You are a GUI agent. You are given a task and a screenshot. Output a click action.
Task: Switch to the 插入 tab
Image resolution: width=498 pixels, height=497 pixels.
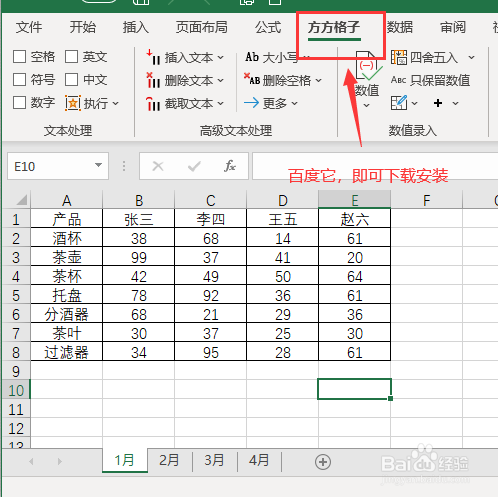[x=136, y=27]
